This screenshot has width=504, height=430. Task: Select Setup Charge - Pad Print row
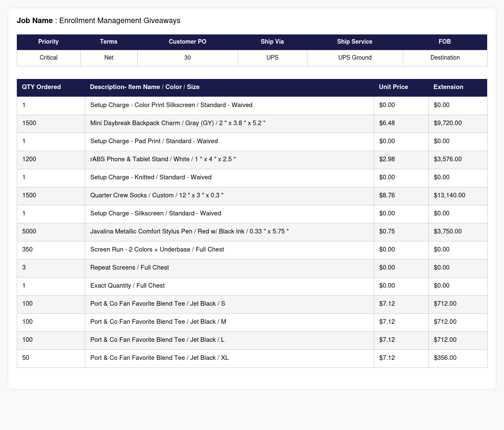pos(252,142)
